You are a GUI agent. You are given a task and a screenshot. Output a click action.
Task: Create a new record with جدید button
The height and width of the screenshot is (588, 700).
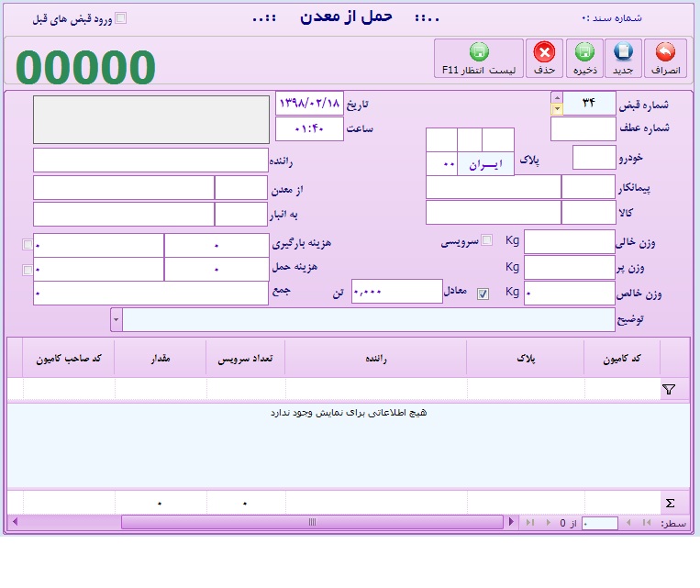623,59
